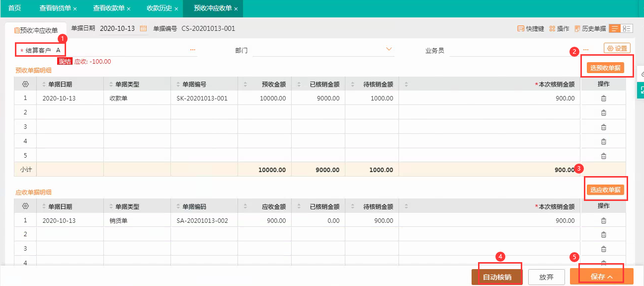Sort by 预收金额 column arrows
Screen dimensions: 644x286
[246, 85]
